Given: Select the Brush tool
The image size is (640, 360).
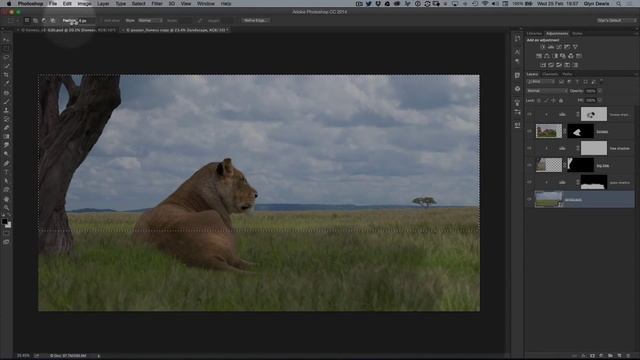Looking at the screenshot, I should point(6,102).
